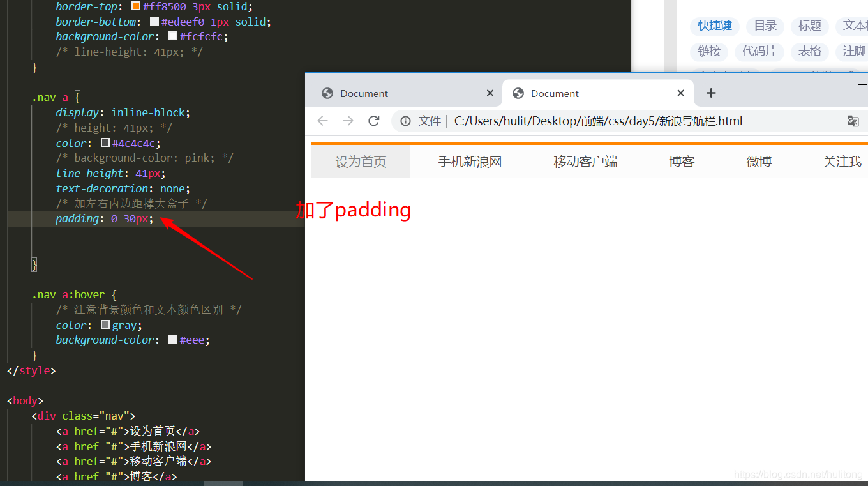Select the 快捷键 pill in background window

715,26
